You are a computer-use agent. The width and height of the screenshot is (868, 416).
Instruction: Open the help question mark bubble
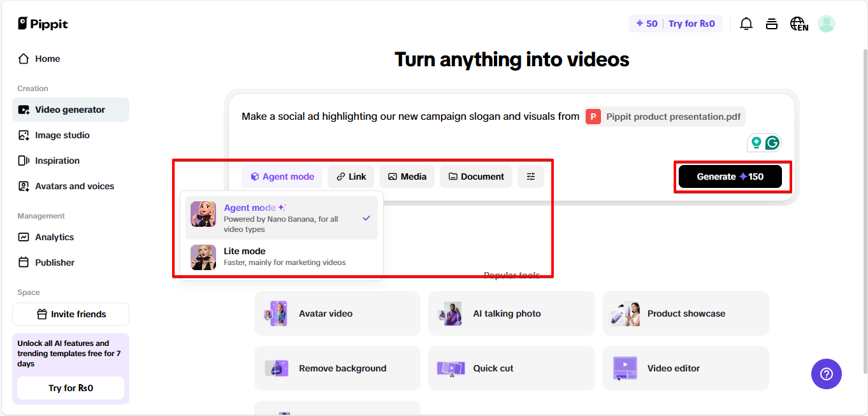point(827,374)
